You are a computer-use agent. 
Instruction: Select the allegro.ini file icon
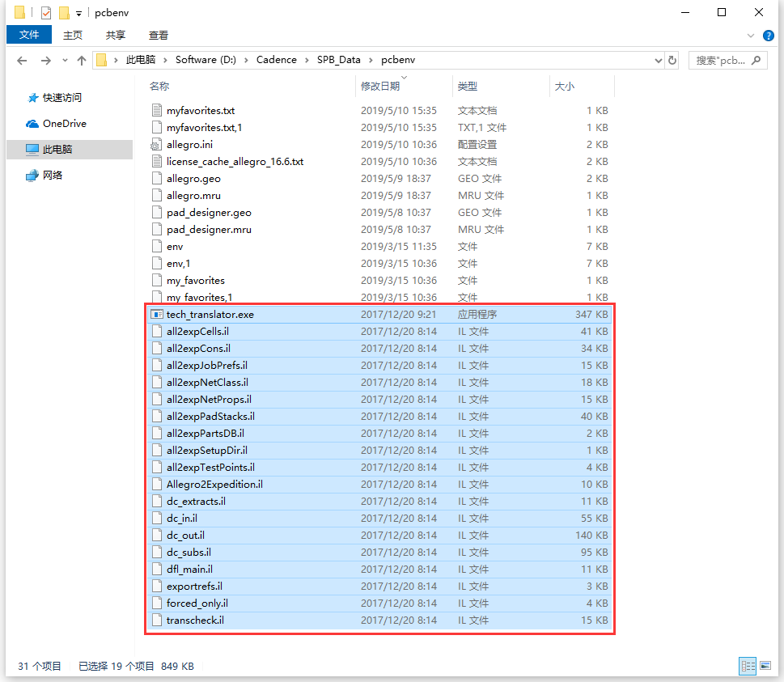(156, 145)
